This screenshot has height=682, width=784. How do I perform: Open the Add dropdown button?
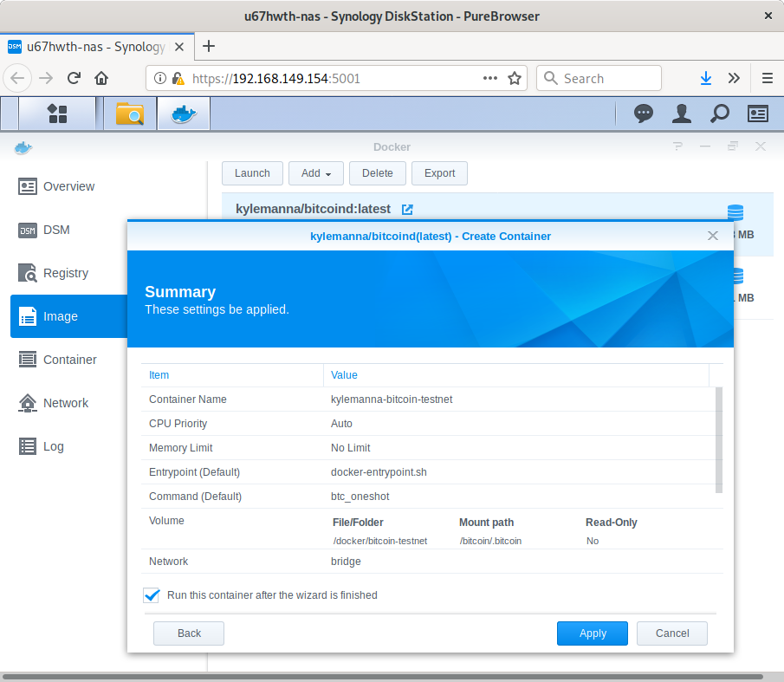[316, 173]
